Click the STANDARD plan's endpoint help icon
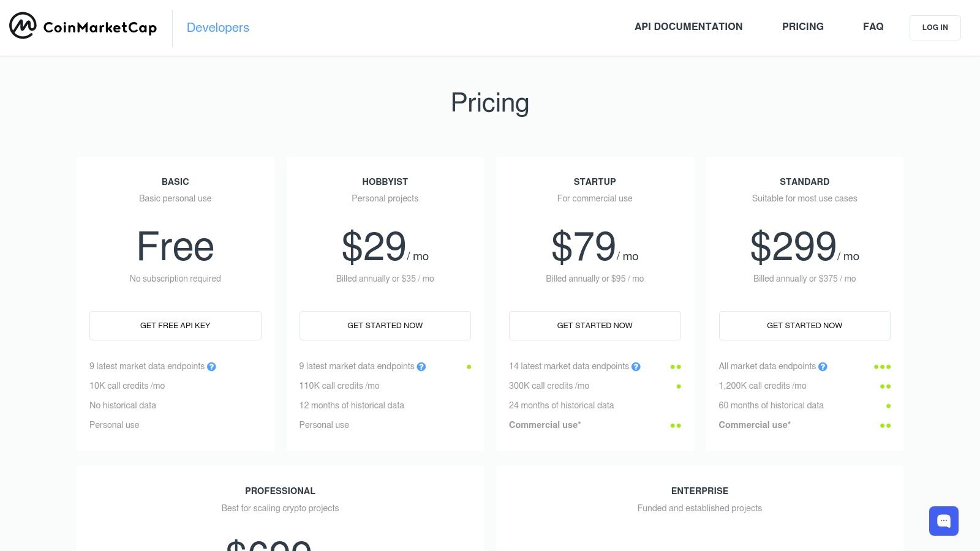This screenshot has width=980, height=551. [x=823, y=367]
